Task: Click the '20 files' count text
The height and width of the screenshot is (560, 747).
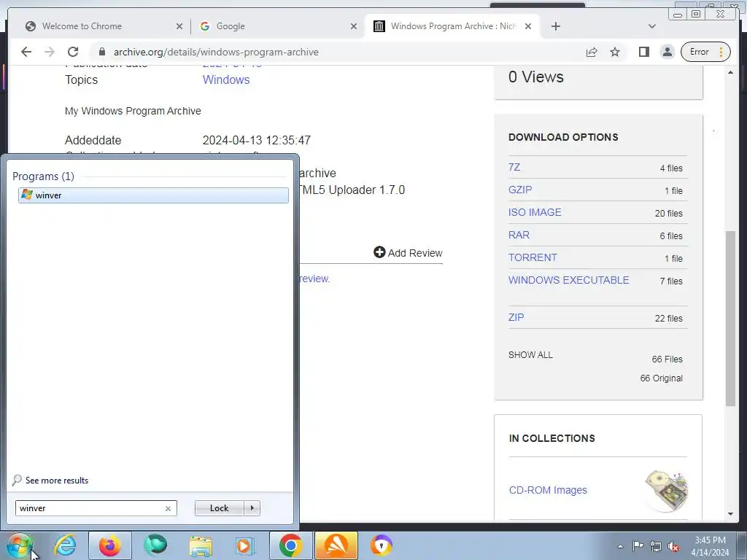Action: [x=668, y=214]
